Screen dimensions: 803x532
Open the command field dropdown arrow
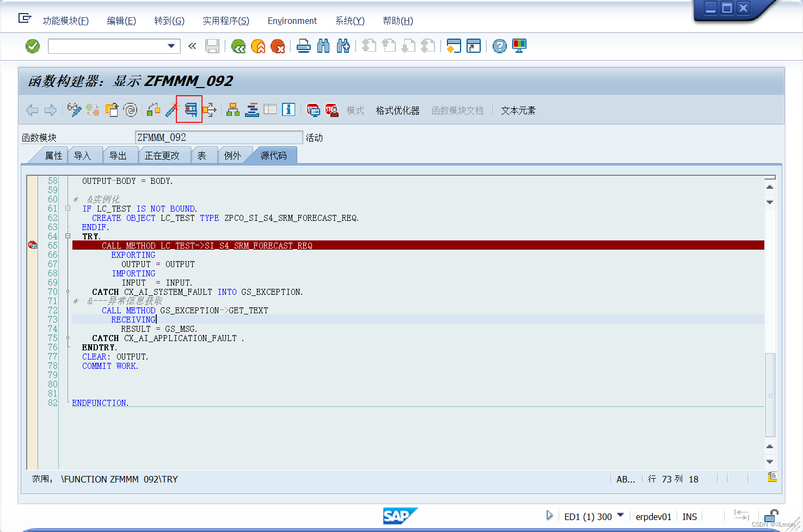click(172, 46)
